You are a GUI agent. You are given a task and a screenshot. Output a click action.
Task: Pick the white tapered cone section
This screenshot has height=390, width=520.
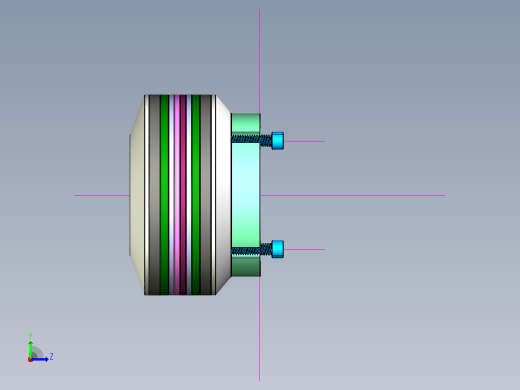223,195
